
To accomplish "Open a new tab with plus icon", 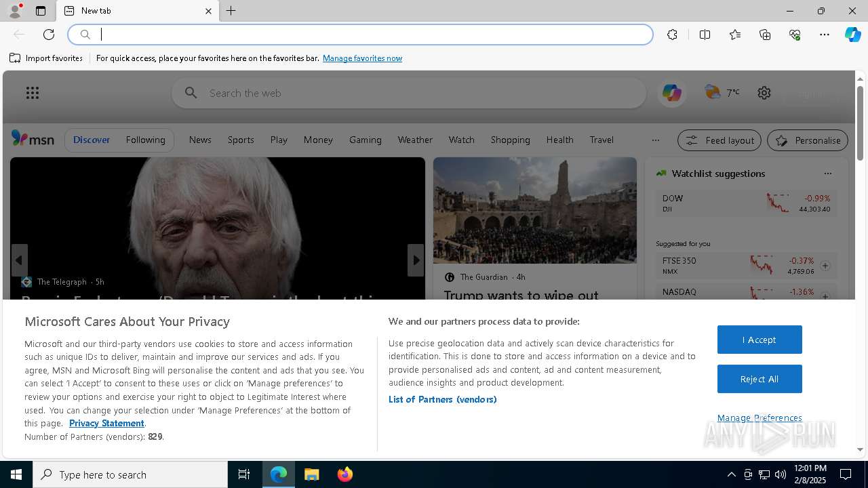I will (x=231, y=11).
